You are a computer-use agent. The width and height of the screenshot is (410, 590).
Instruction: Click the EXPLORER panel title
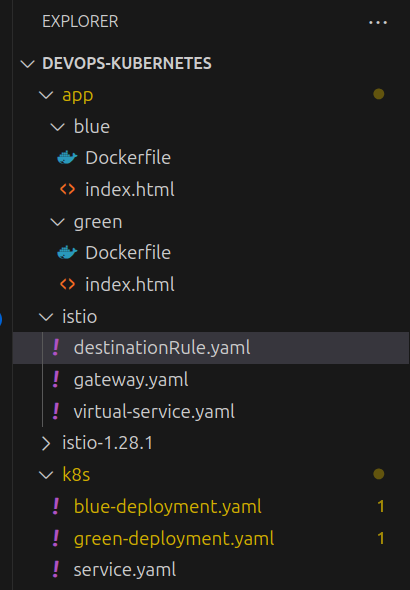(x=80, y=21)
